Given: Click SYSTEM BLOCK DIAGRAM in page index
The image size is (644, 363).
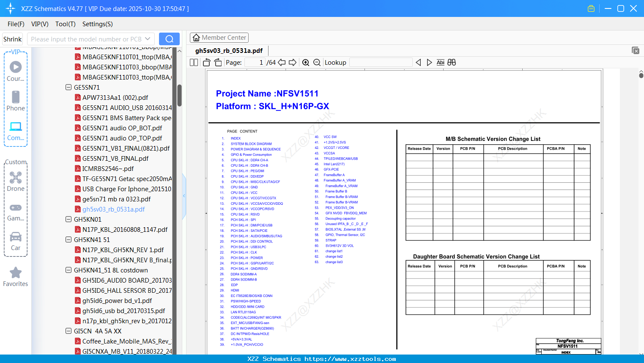Looking at the screenshot, I should pos(251,144).
